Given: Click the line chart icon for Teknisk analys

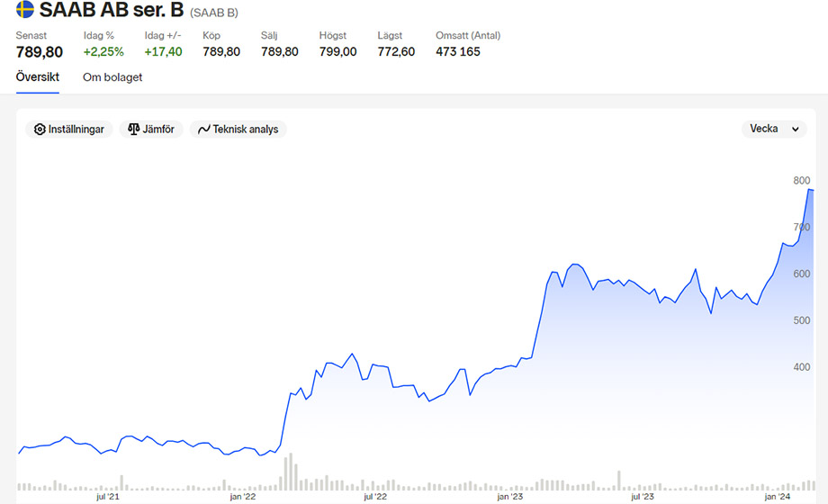Looking at the screenshot, I should pyautogui.click(x=204, y=130).
